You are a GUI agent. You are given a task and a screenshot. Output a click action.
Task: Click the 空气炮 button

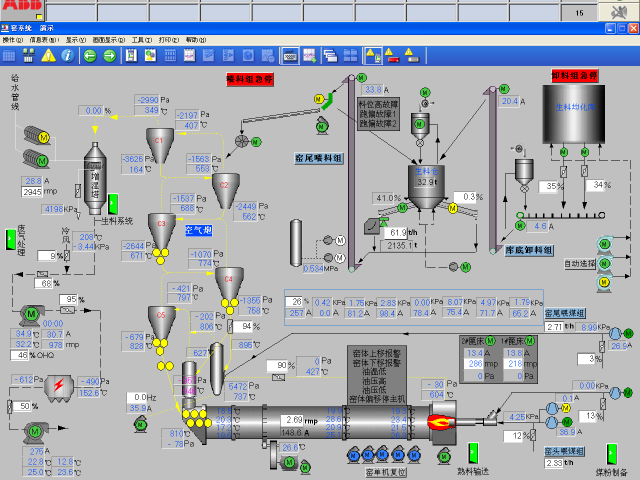[x=199, y=230]
